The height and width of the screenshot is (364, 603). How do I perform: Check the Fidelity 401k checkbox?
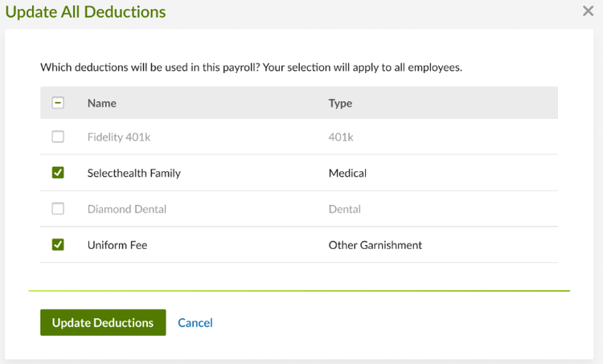[x=58, y=137]
